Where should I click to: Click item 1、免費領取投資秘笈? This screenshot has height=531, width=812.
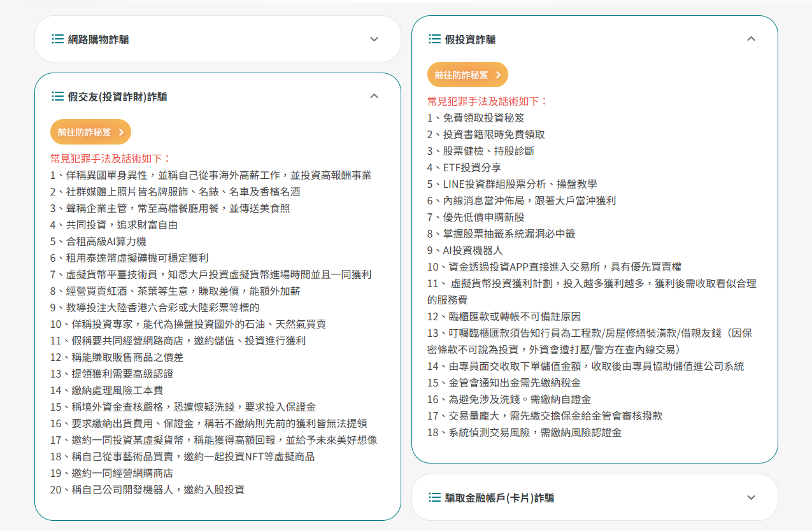(x=476, y=118)
